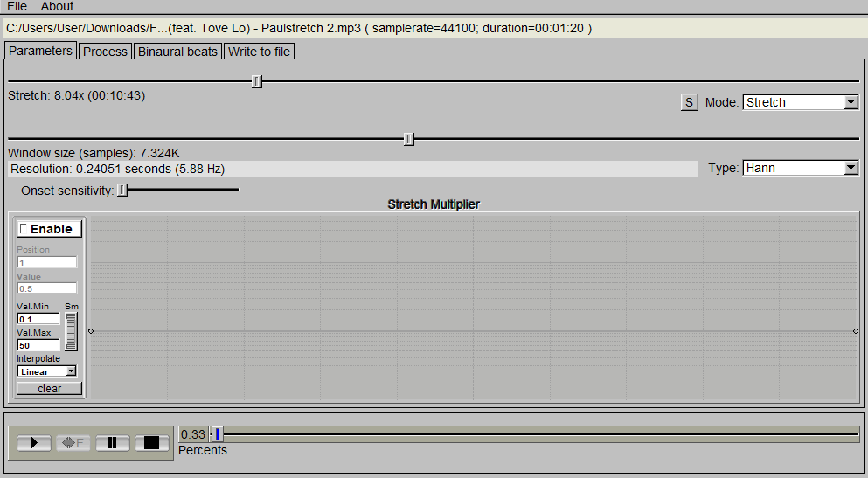Click the Val.Max input field
Viewport: 868px width, 478px height.
click(x=38, y=345)
